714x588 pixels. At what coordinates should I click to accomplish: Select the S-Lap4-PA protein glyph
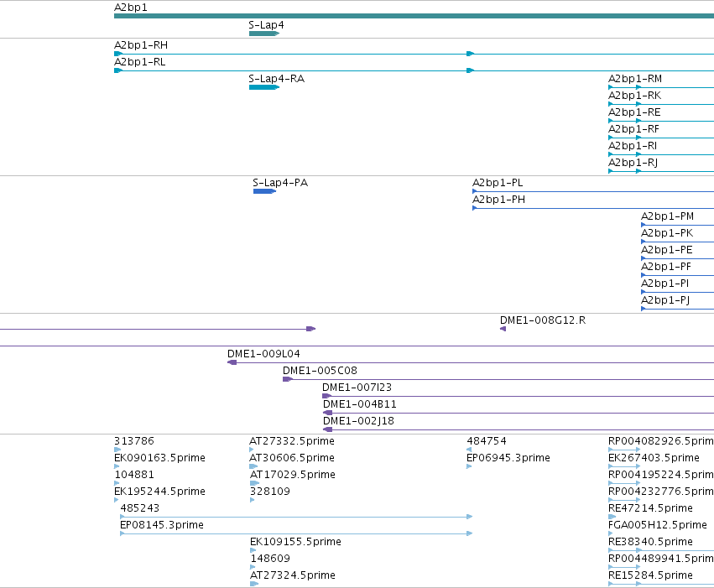[x=264, y=191]
